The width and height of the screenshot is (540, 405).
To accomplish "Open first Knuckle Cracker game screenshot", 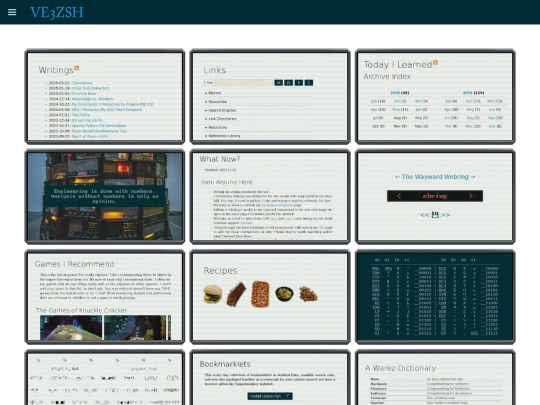I will [71, 327].
